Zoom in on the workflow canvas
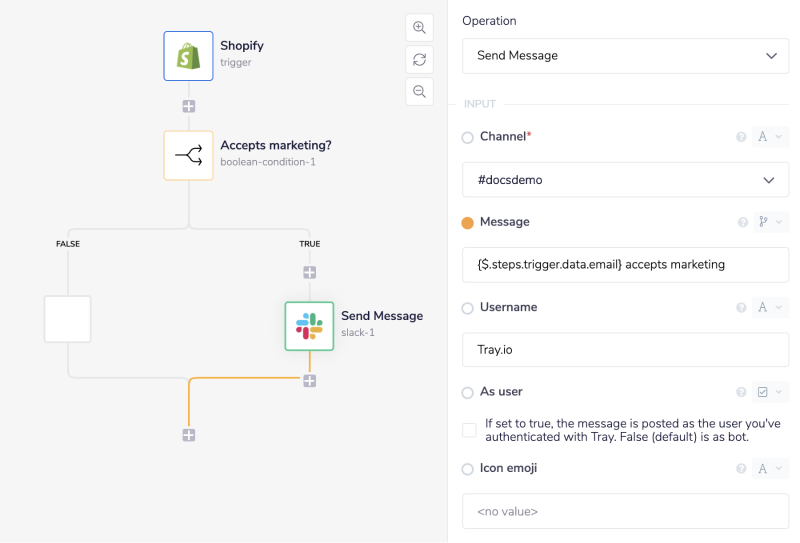Viewport: 800px width, 543px height. pyautogui.click(x=420, y=27)
